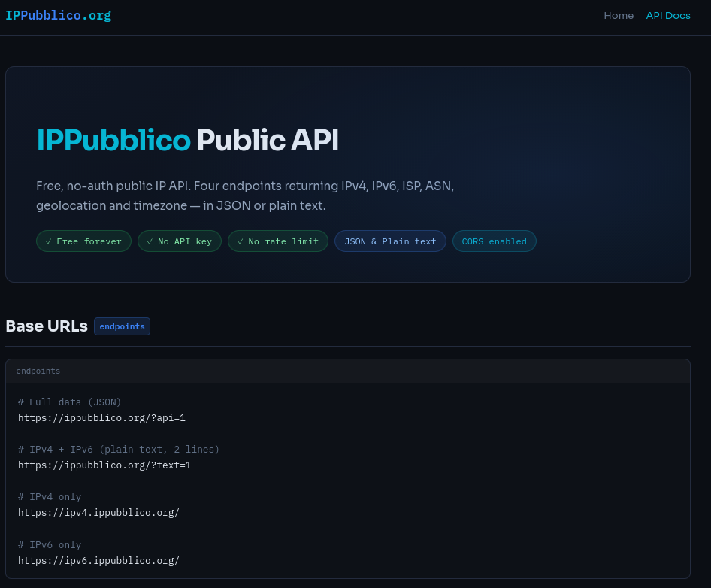Click the https://ippubblico.org/?api=1 URL

tap(101, 418)
